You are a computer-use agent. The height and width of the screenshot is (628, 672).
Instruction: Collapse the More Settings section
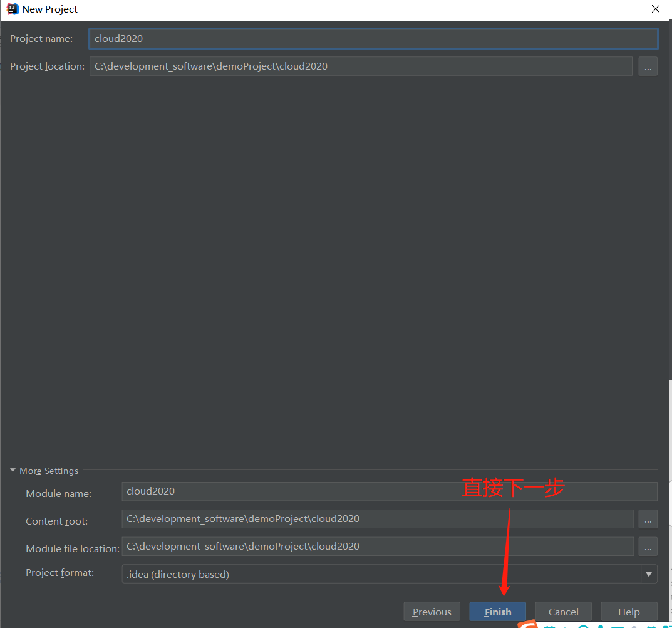tap(13, 471)
